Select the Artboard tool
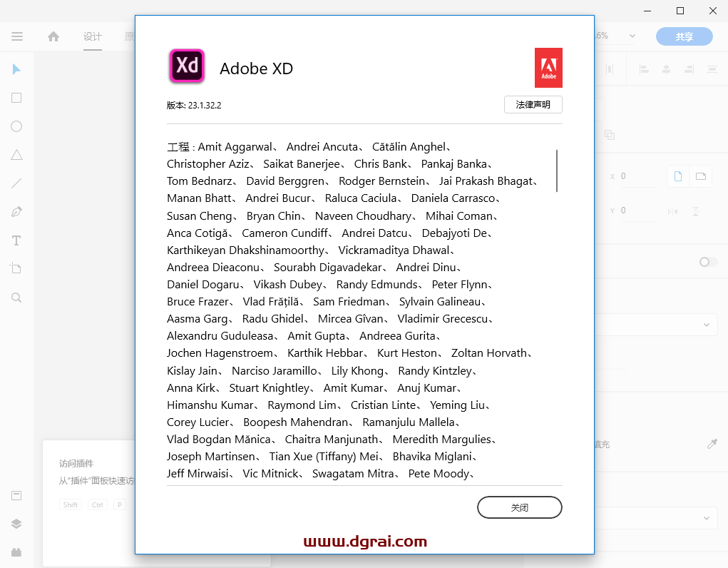Viewport: 728px width, 568px height. point(16,269)
